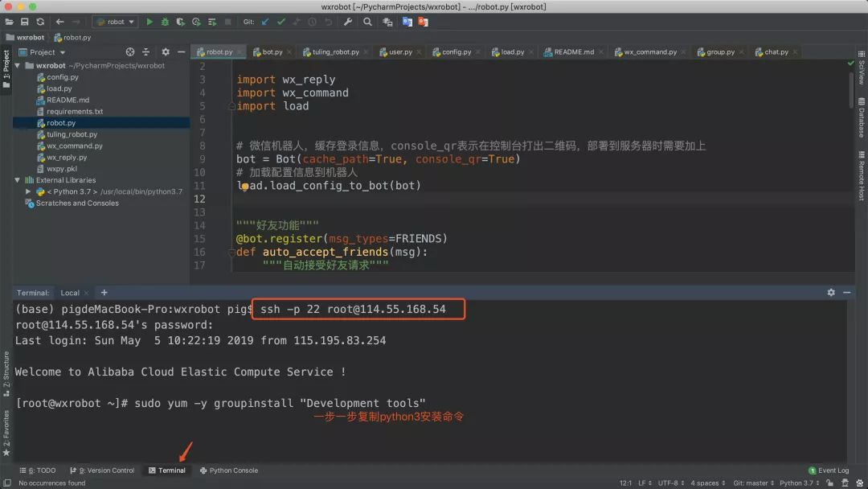Viewport: 868px width, 489px height.
Task: Switch to the wx_command.py editor tab
Action: 650,52
